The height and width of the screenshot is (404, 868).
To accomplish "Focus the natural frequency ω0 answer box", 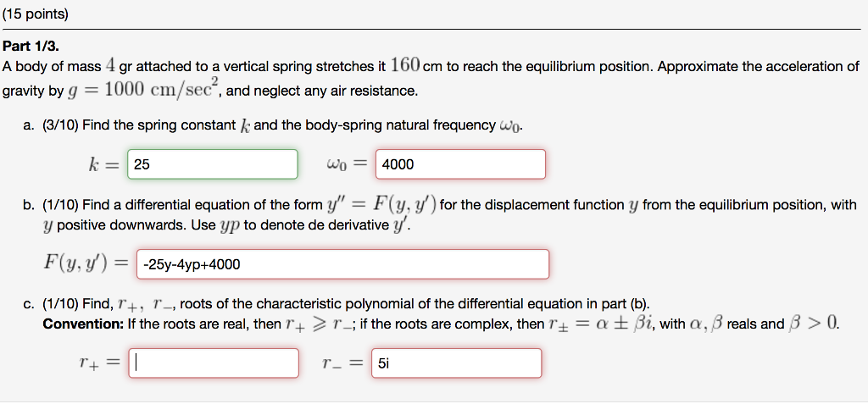I will 459,164.
